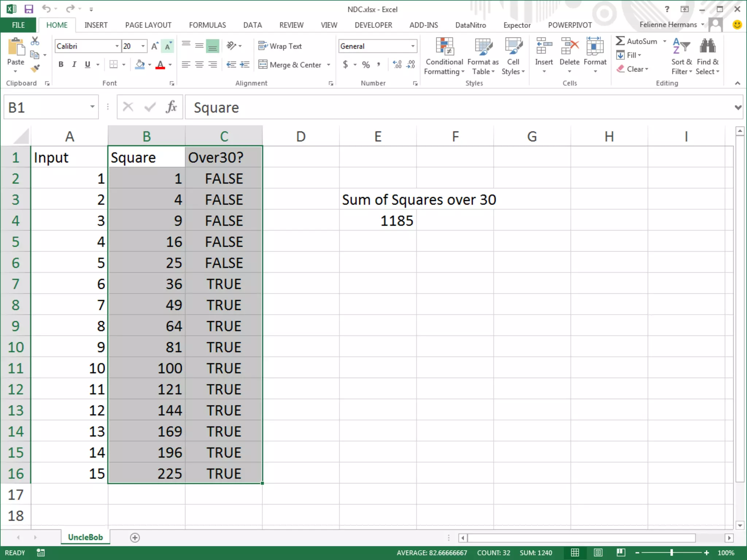
Task: Click the Insert Function fx icon
Action: [171, 107]
